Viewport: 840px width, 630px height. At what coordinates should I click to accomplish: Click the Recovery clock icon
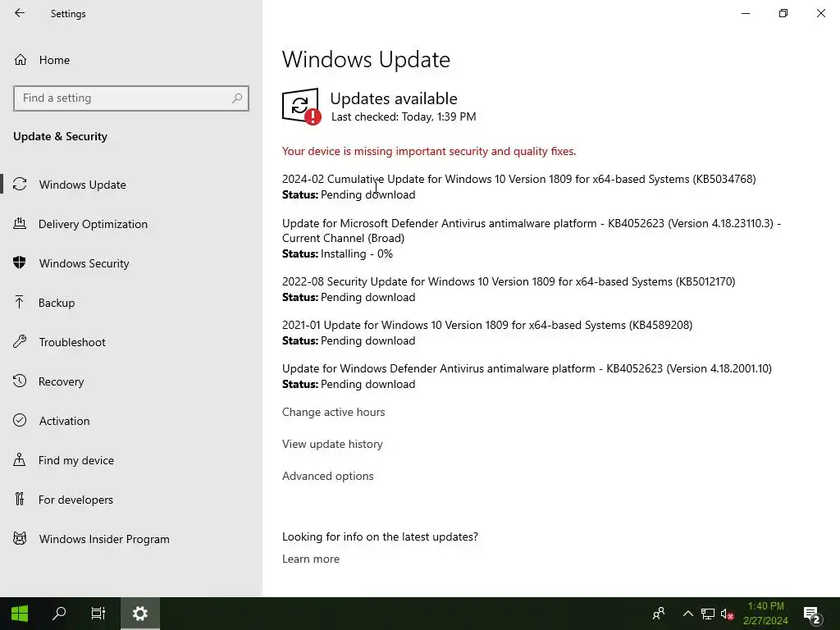(x=20, y=381)
